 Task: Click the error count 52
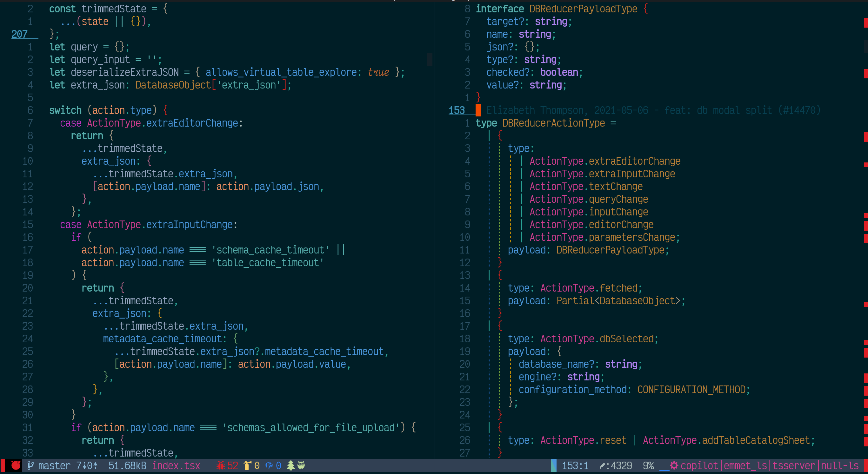coord(232,465)
